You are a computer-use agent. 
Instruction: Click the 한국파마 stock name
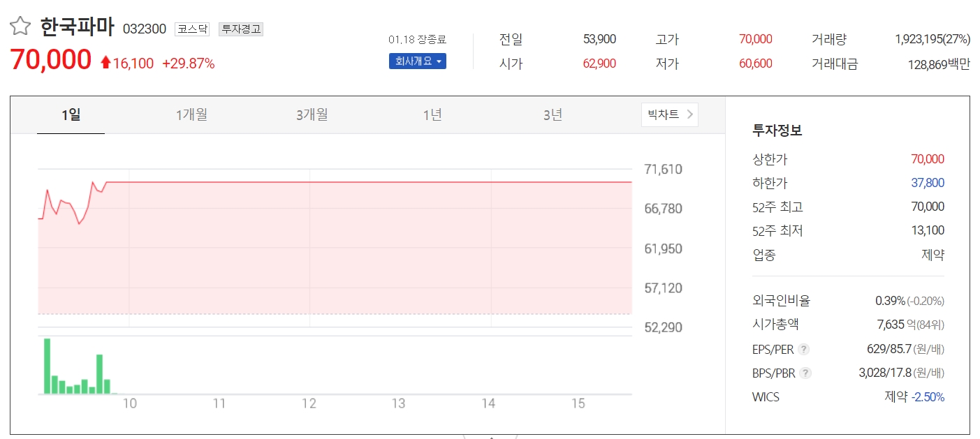pyautogui.click(x=77, y=27)
